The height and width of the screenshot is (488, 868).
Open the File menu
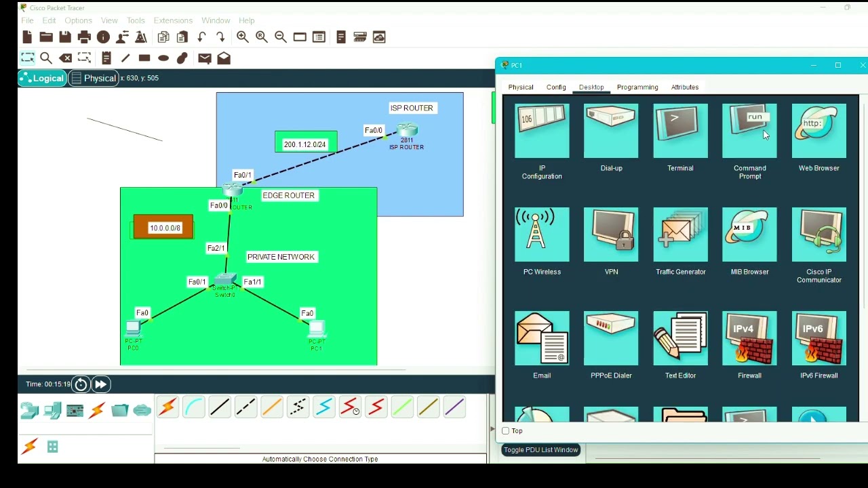pos(27,21)
